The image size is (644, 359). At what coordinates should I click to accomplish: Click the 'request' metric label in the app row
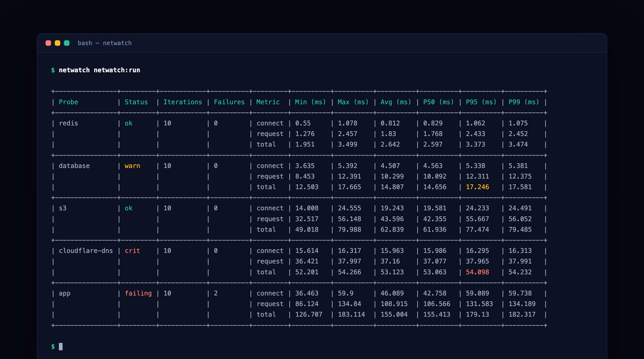coord(270,304)
